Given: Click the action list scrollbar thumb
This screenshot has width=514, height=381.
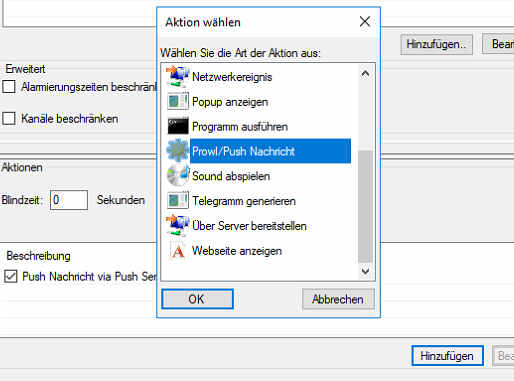Looking at the screenshot, I should (x=365, y=207).
